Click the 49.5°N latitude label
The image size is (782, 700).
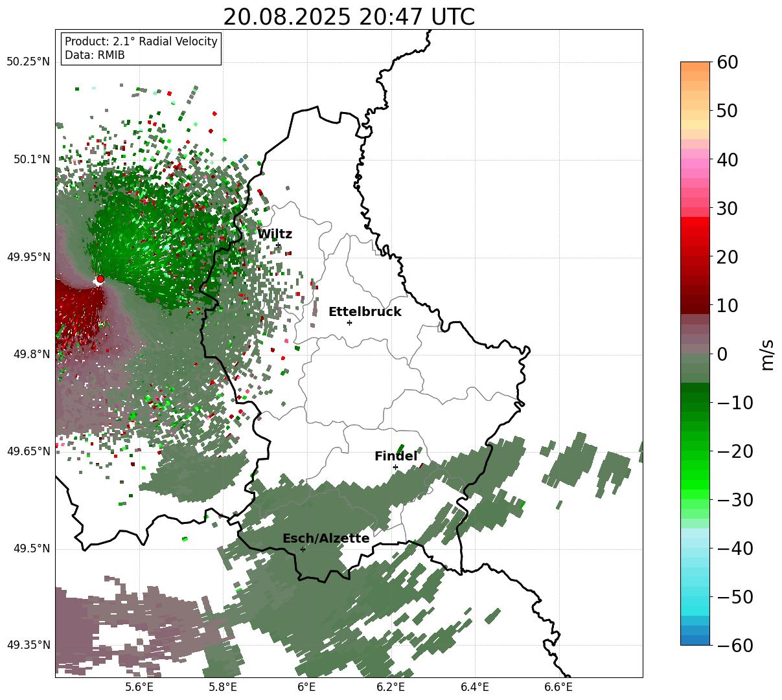[x=31, y=548]
